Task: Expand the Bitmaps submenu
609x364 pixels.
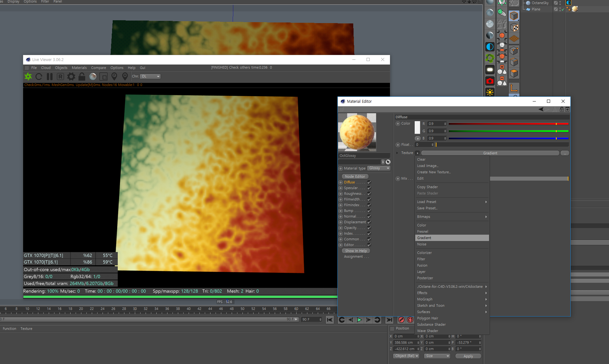Action: [452, 217]
